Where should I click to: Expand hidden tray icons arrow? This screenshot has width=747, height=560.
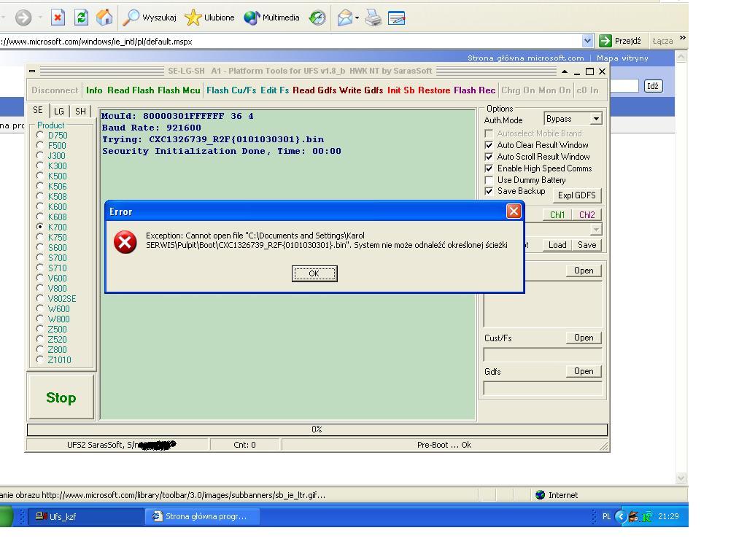coord(620,517)
